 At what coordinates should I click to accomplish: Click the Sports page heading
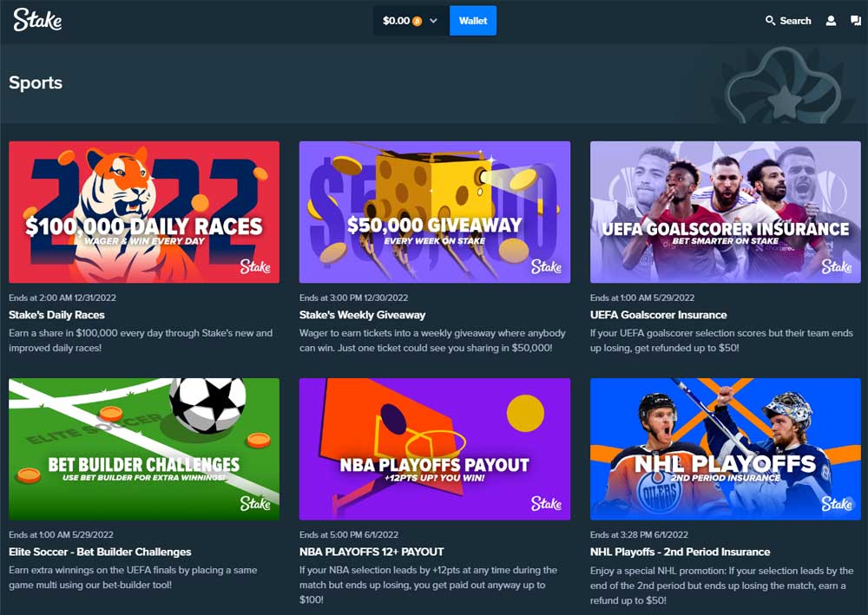point(36,83)
